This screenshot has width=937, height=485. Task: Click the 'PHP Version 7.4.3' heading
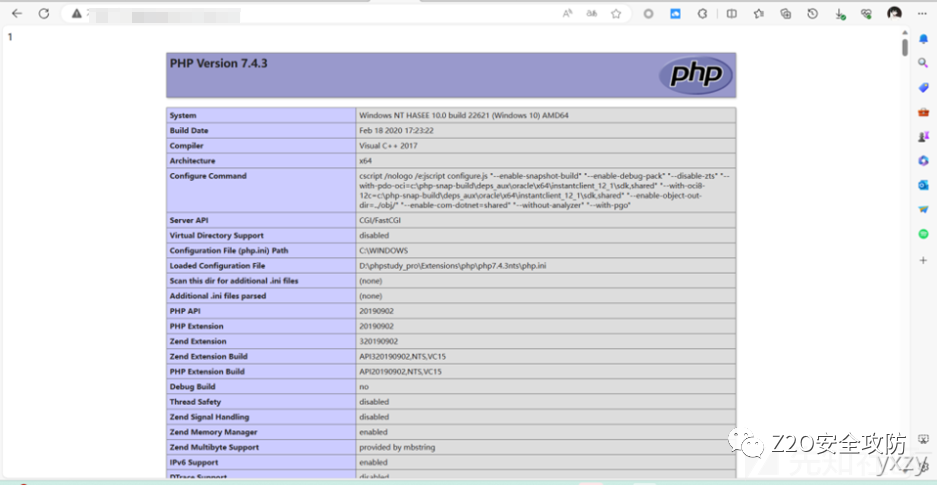tap(219, 63)
